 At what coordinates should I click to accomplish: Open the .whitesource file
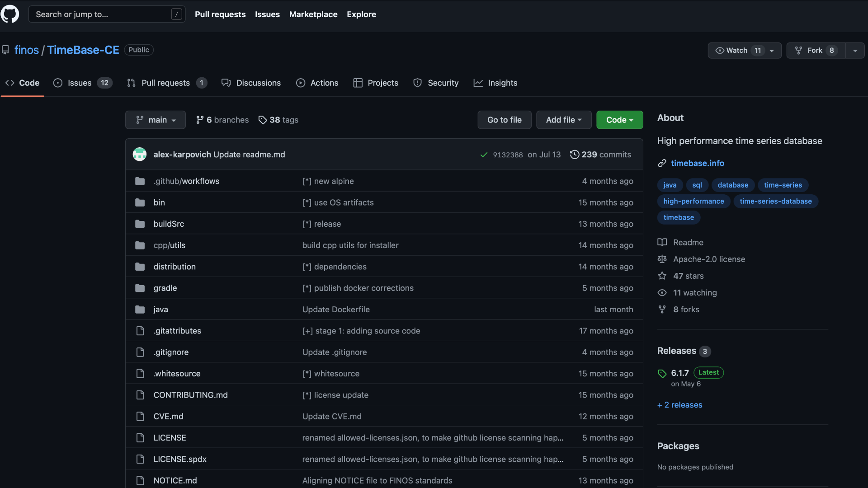177,374
